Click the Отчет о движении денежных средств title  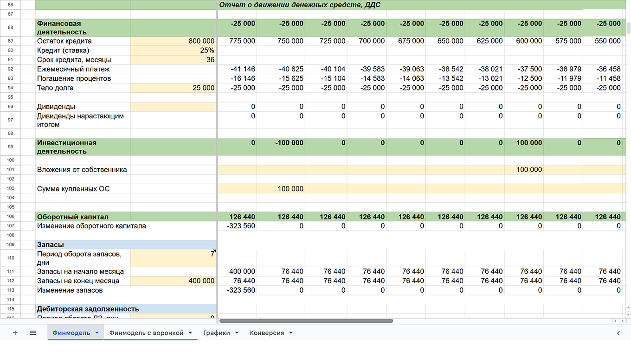pos(300,5)
